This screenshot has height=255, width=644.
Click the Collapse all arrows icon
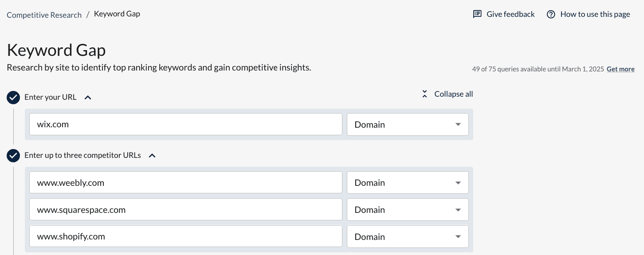coord(424,94)
